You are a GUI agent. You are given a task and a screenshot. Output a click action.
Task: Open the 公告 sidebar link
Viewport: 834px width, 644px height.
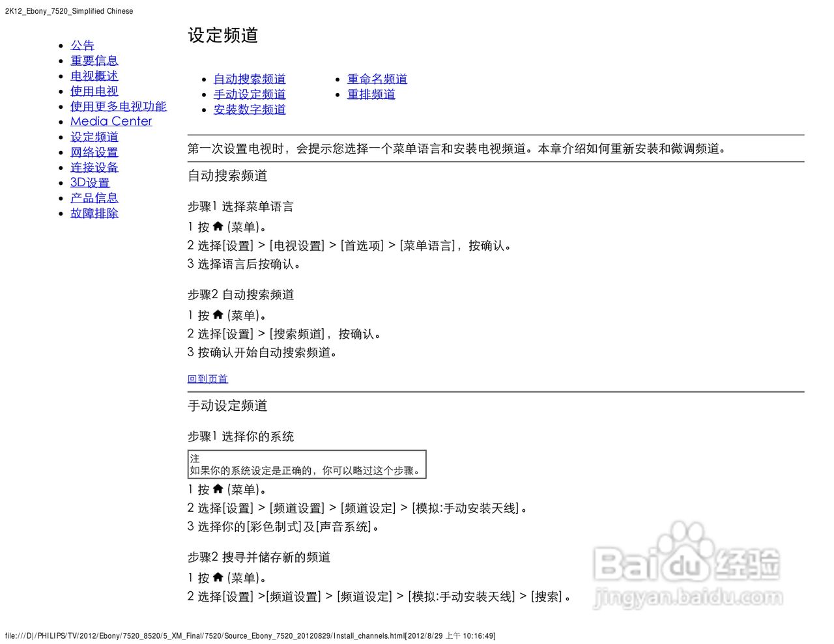coord(82,46)
